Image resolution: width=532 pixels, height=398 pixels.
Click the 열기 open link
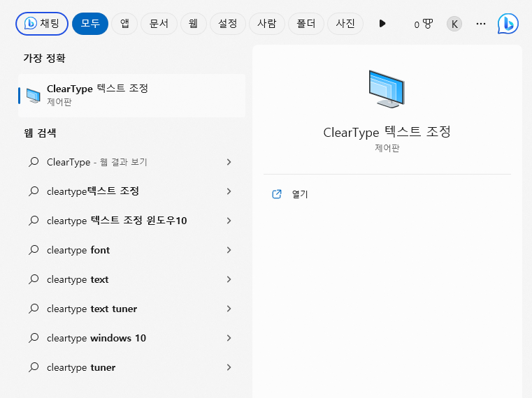pyautogui.click(x=300, y=194)
